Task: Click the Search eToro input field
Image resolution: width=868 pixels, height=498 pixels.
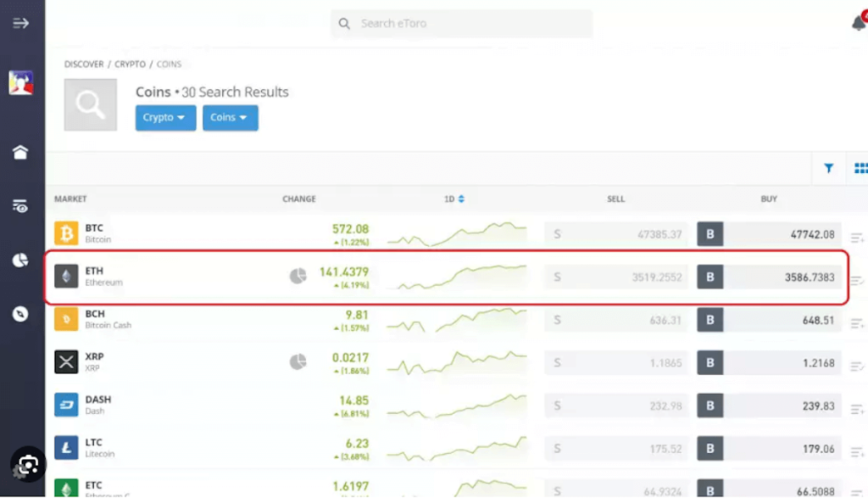Action: pos(461,23)
